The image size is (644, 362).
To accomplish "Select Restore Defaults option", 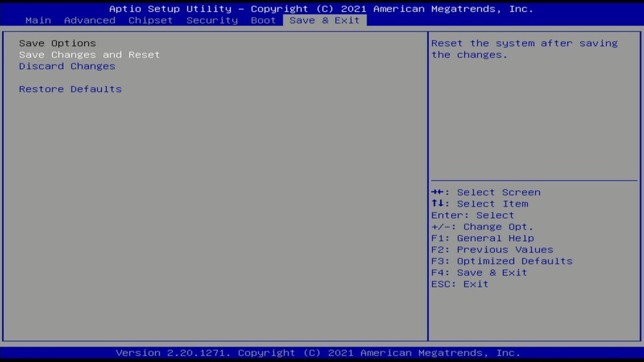I will (70, 89).
